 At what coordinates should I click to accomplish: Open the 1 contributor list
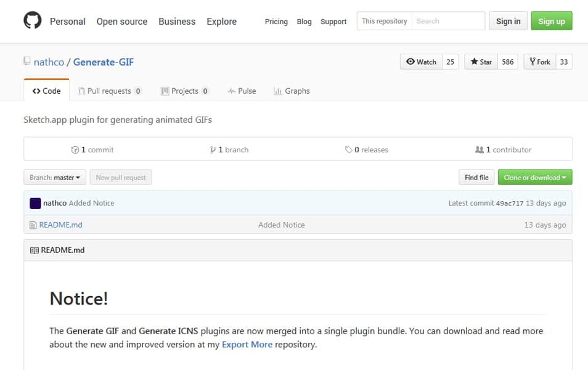click(503, 149)
